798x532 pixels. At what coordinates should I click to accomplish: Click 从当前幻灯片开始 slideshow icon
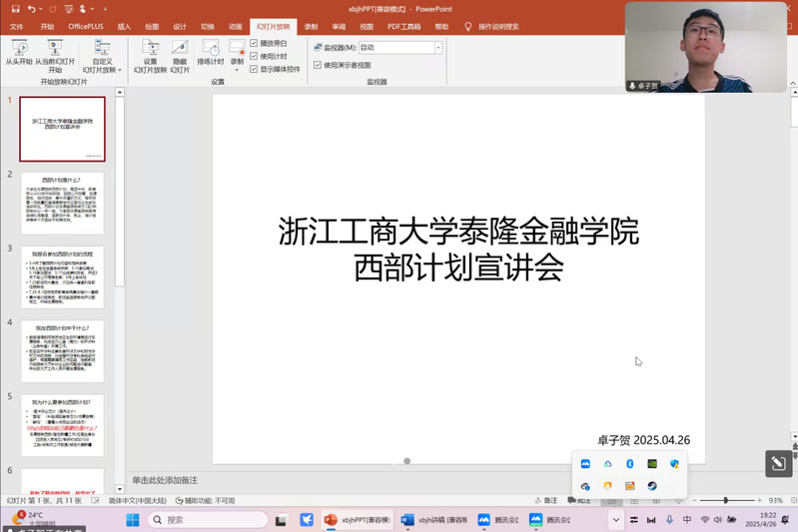click(55, 48)
